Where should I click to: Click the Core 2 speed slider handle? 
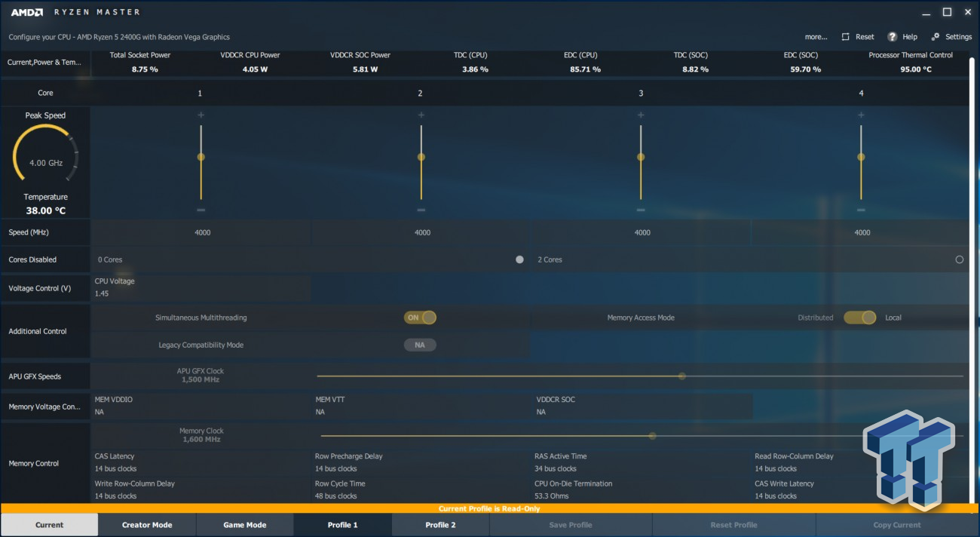coord(421,157)
